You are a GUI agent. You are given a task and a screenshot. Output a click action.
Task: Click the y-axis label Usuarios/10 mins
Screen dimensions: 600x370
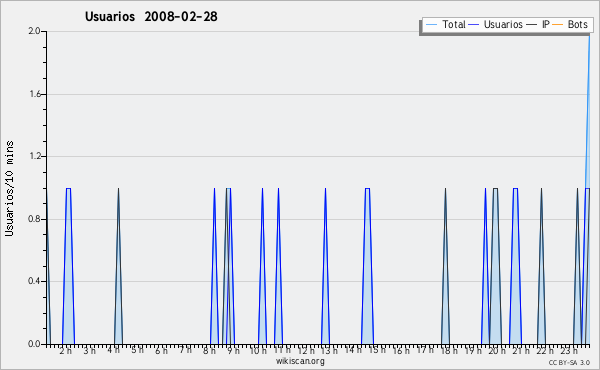coord(9,188)
